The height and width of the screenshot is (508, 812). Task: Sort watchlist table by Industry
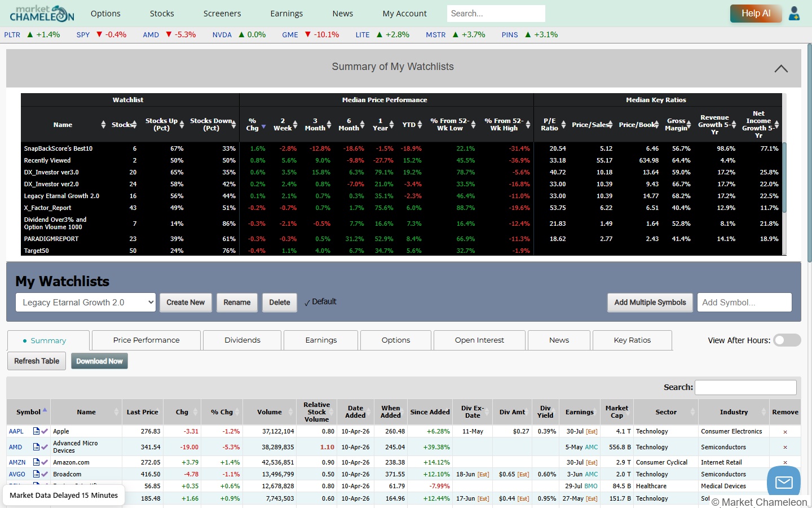click(734, 412)
